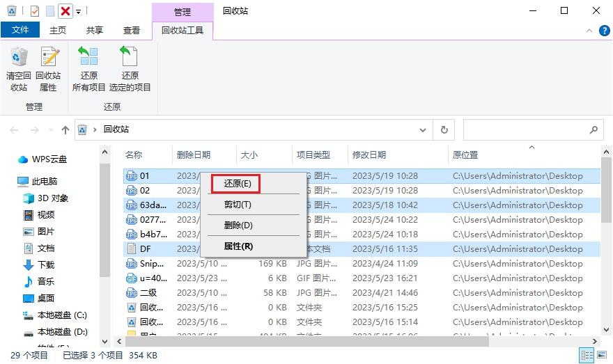Screen dimensions: 613x364
Task: Open the 查看 ribbon tab
Action: 132,31
